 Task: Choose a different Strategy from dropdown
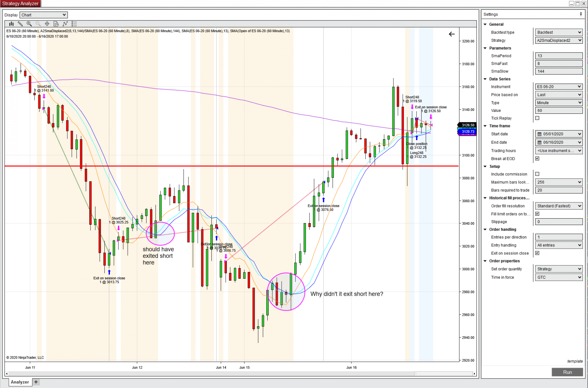tap(559, 40)
